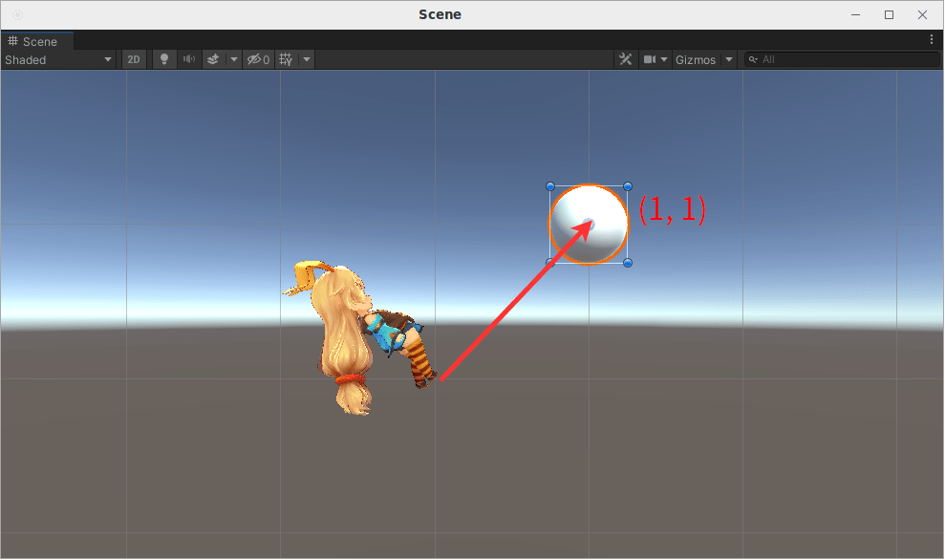Open the Shaded draw mode dropdown
This screenshot has width=945, height=560.
(x=58, y=59)
